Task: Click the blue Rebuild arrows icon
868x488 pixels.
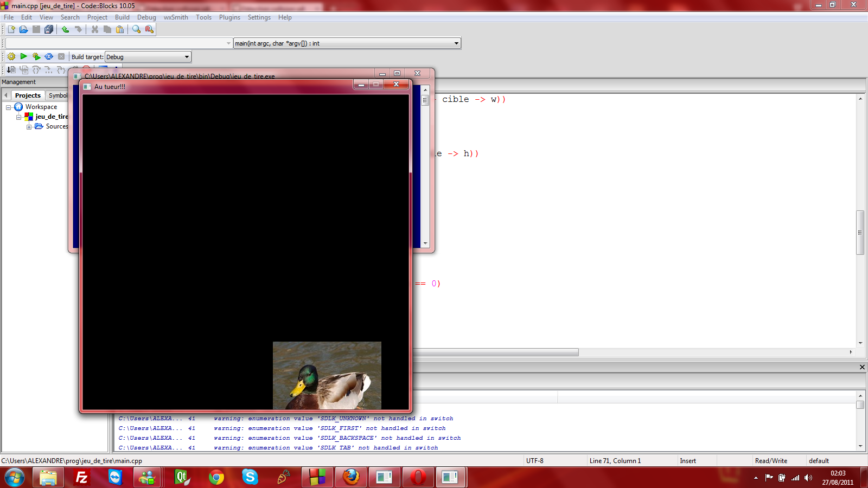Action: point(49,56)
